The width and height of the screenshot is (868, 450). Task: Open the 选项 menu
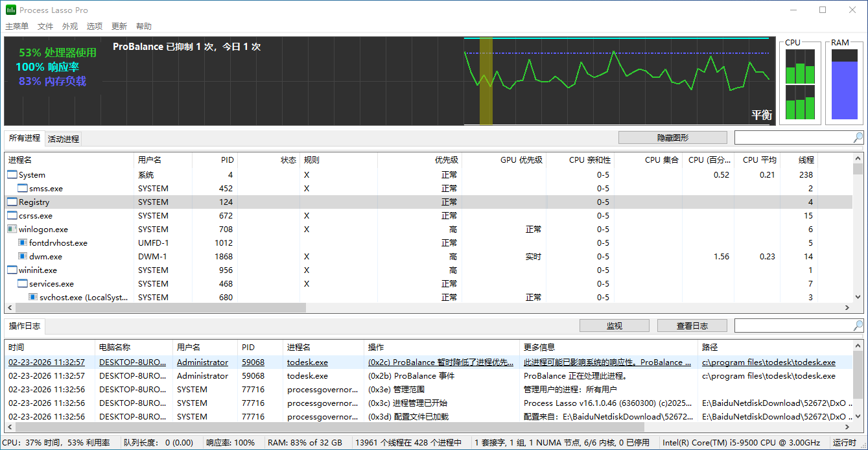tap(95, 27)
